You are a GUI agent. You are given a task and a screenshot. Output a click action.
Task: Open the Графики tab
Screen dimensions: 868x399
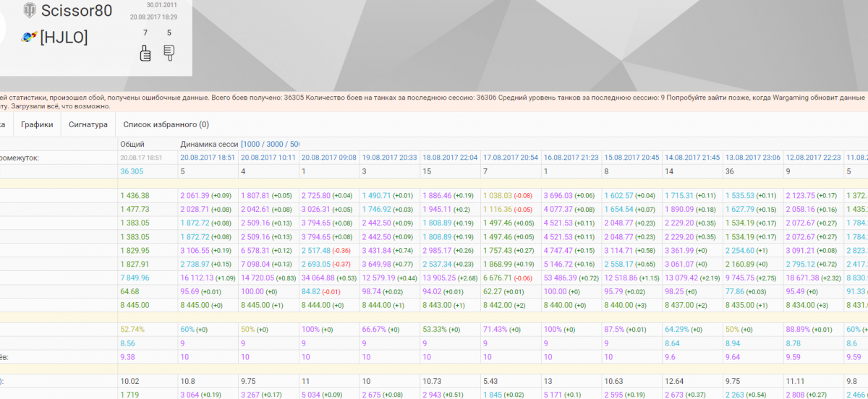[37, 124]
